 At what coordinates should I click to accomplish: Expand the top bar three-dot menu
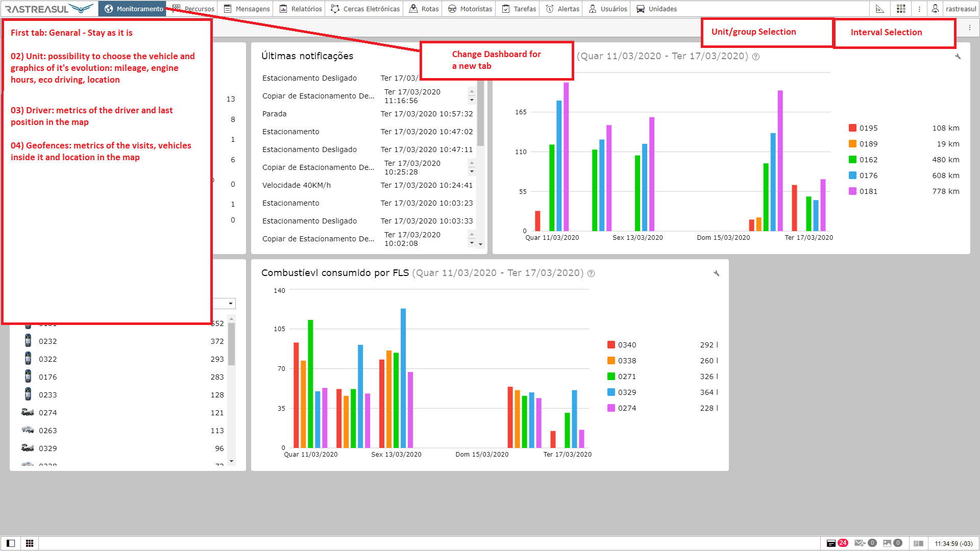pos(919,9)
